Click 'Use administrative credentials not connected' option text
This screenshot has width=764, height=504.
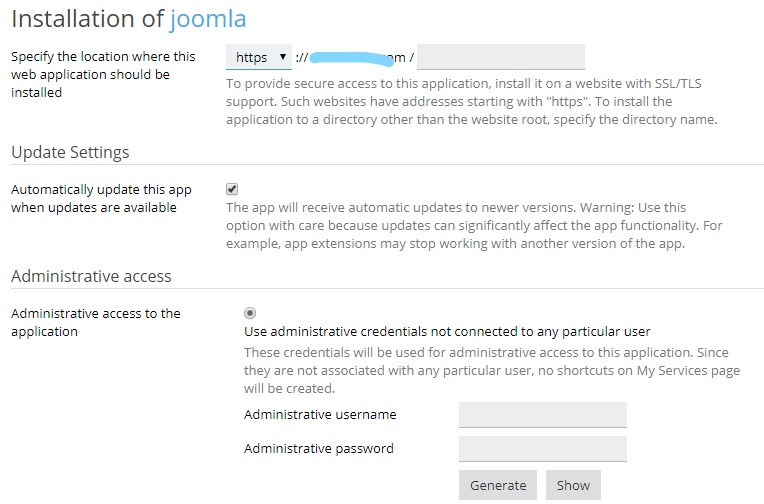pos(447,331)
